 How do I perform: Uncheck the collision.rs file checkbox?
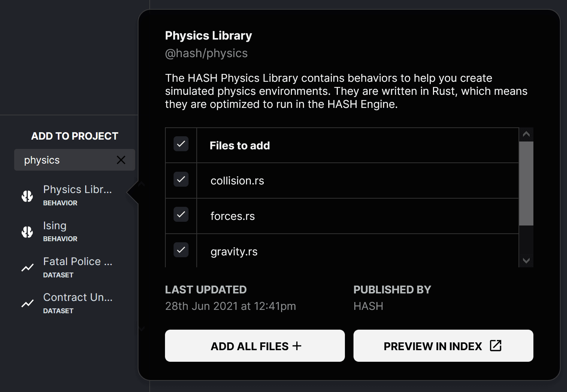(181, 180)
